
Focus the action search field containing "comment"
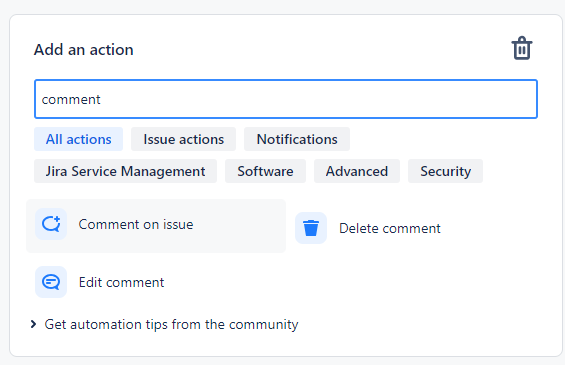point(286,99)
